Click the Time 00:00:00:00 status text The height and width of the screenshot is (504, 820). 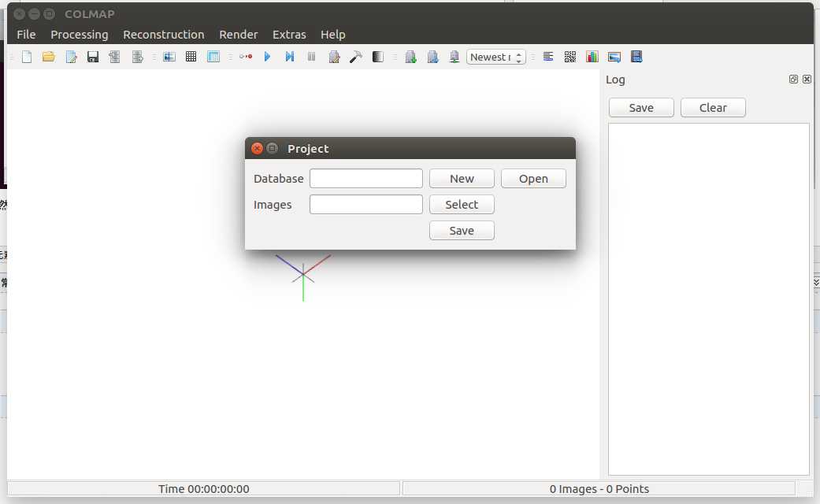[204, 489]
